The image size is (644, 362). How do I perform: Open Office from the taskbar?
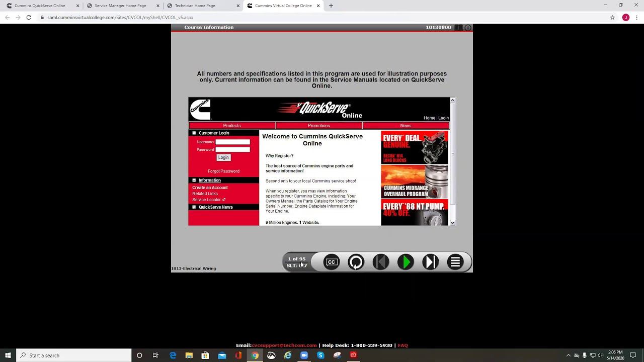tap(238, 355)
